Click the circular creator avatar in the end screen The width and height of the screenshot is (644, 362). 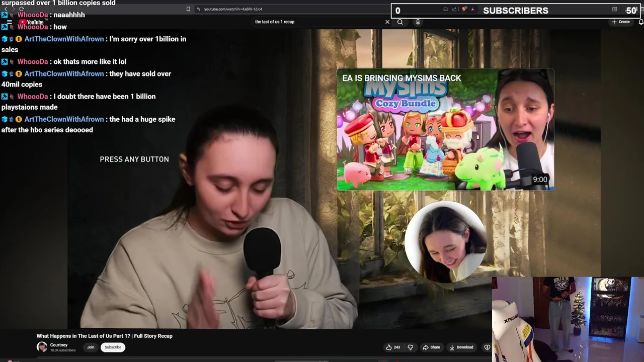point(445,242)
